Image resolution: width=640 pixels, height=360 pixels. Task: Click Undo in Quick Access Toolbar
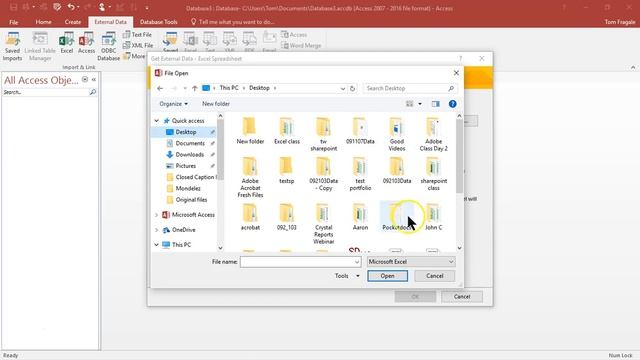[71, 7]
